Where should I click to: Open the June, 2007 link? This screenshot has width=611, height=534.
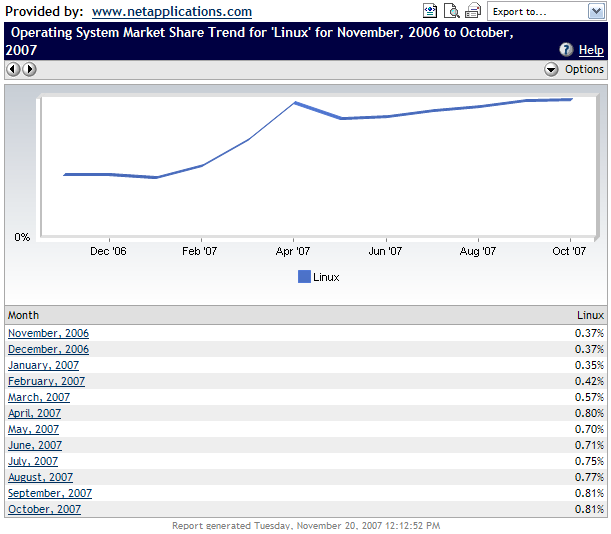click(x=35, y=446)
